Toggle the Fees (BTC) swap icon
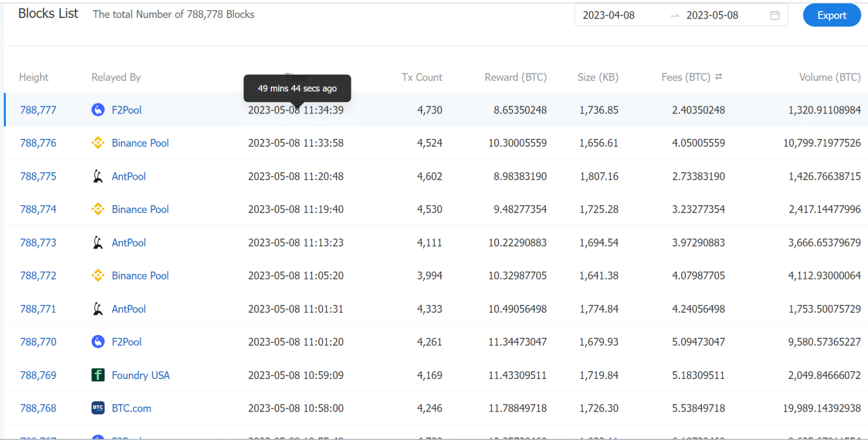Viewport: 868px width, 440px height. (x=719, y=77)
